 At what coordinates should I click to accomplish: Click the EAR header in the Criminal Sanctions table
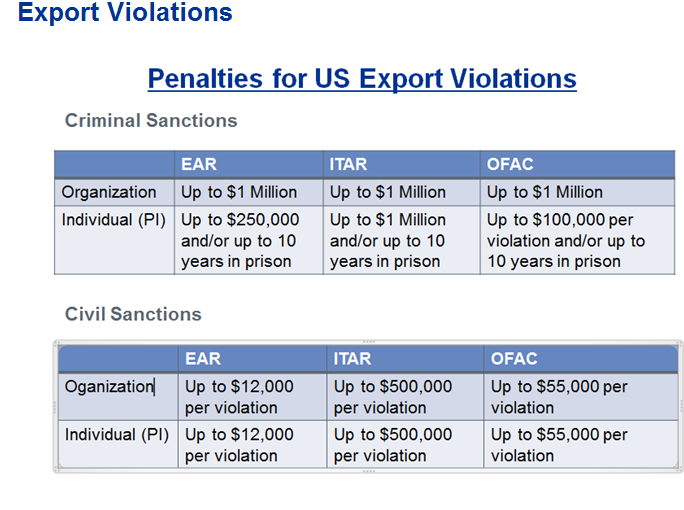tap(199, 164)
